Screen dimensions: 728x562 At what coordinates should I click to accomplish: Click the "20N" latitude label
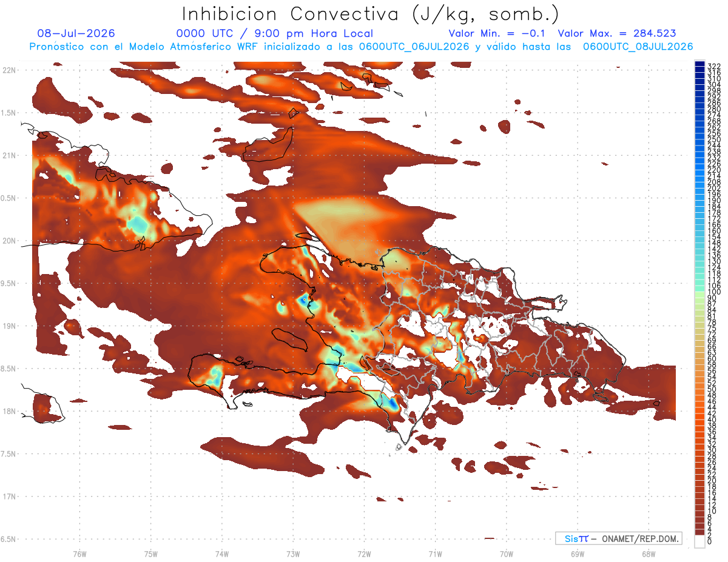(9, 241)
